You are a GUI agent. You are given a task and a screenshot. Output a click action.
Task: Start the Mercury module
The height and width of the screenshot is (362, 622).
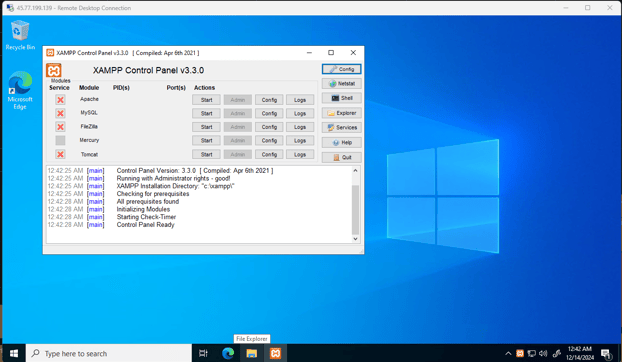tap(206, 140)
